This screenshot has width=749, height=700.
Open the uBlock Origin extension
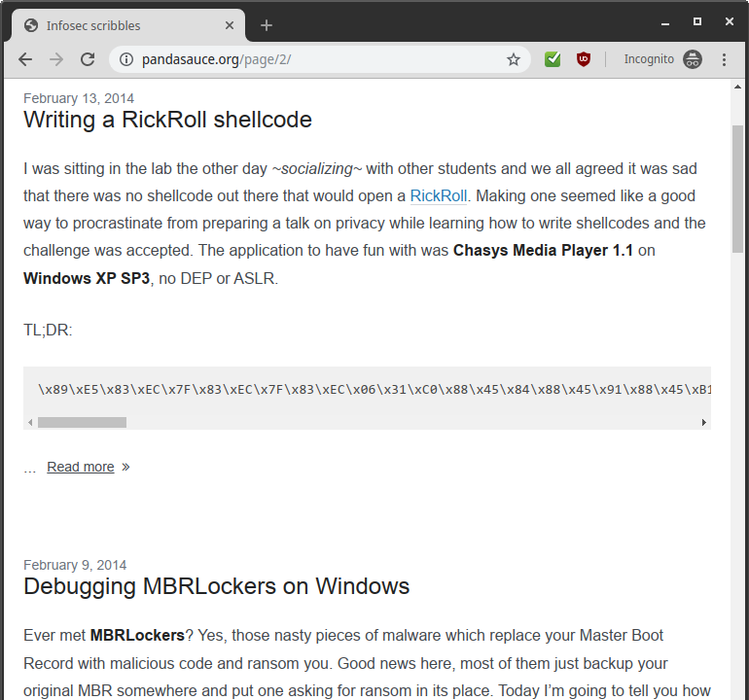pos(584,59)
